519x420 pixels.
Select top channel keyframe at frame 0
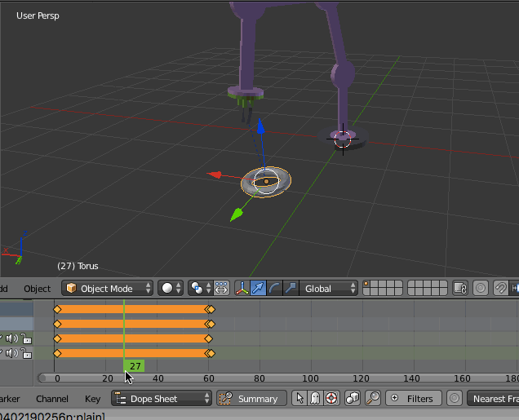coord(57,309)
